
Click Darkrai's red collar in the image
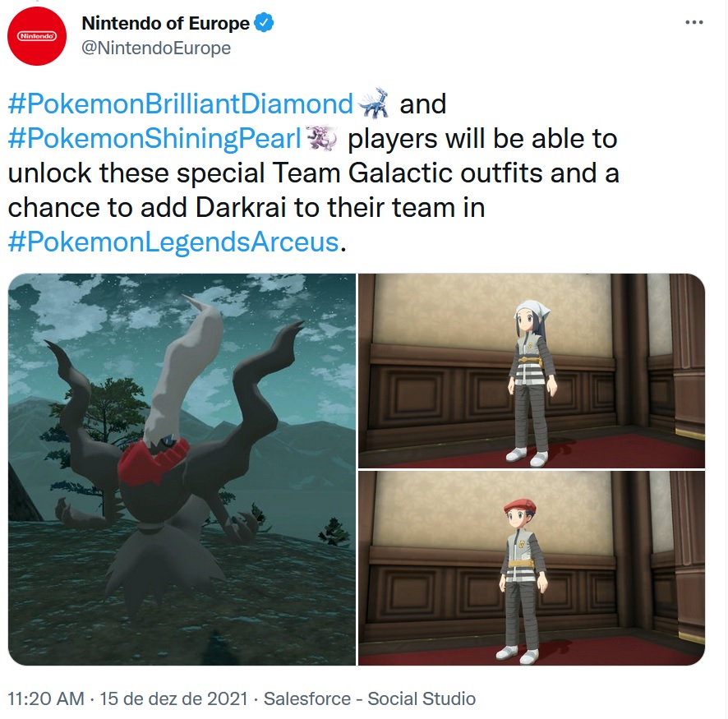coord(151,461)
